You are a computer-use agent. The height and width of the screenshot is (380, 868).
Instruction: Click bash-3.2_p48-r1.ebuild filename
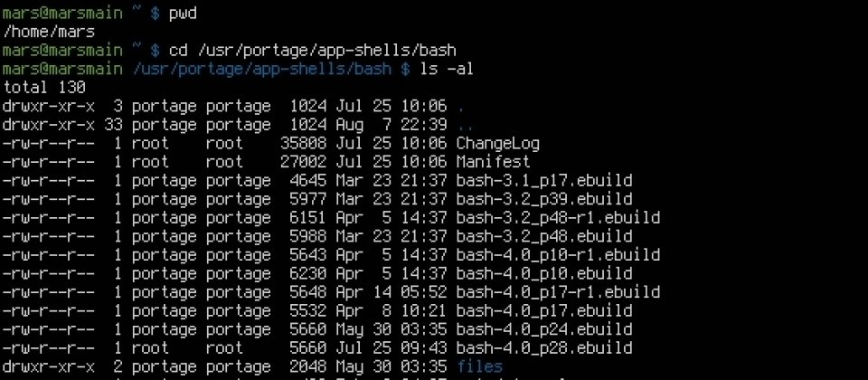tap(558, 218)
